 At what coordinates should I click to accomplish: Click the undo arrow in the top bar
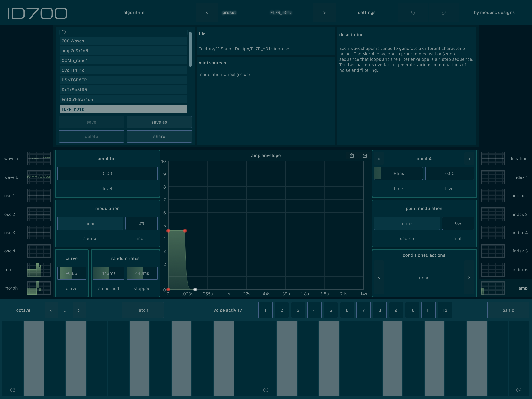pyautogui.click(x=413, y=12)
